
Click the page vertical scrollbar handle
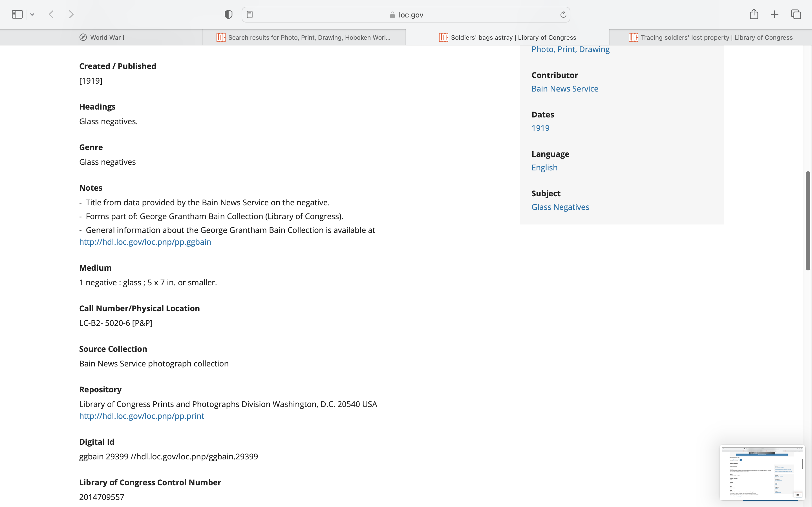(808, 220)
